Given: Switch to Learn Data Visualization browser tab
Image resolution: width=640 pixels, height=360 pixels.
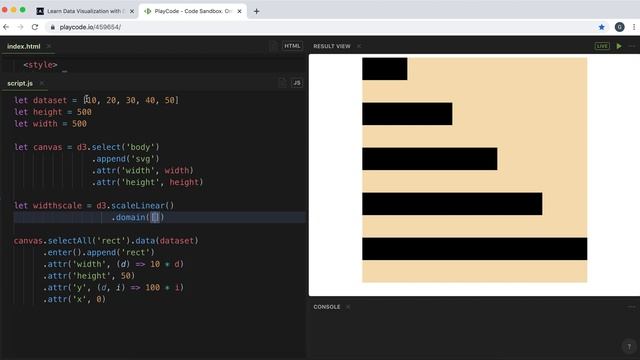Looking at the screenshot, I should 84,11.
